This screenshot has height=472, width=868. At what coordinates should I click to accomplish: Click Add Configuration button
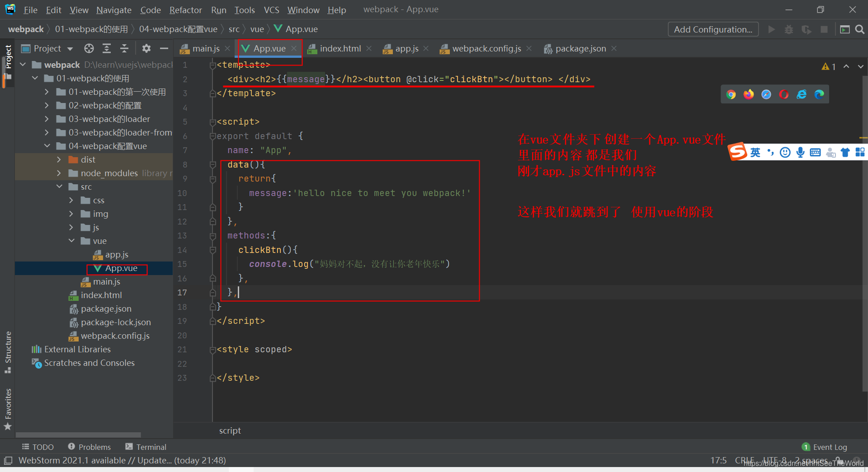coord(713,29)
